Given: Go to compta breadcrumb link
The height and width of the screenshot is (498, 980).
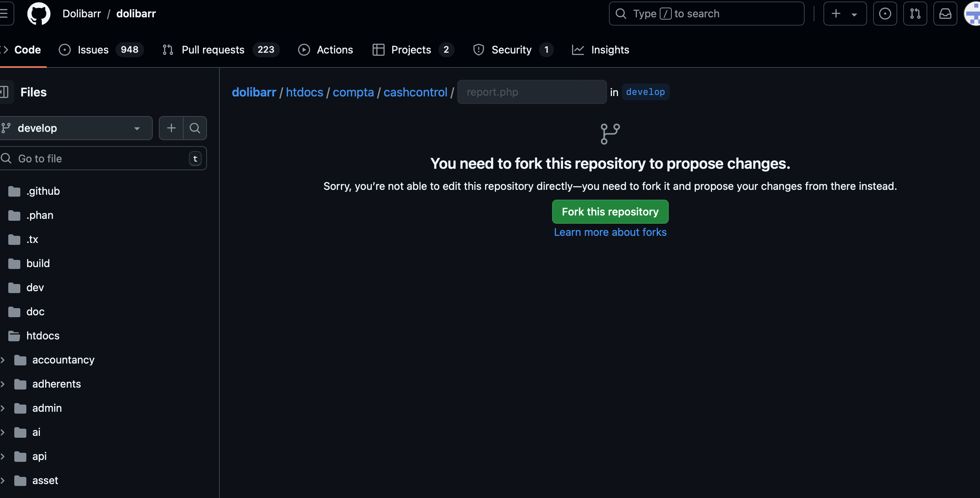Looking at the screenshot, I should point(353,92).
